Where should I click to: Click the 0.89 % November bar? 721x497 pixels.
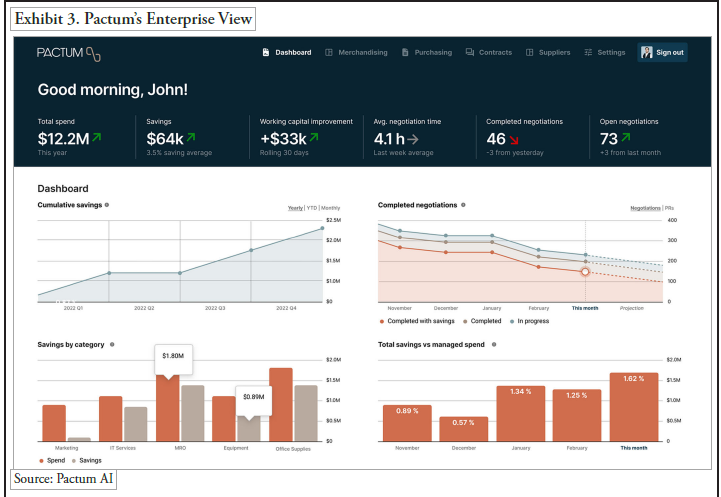407,423
